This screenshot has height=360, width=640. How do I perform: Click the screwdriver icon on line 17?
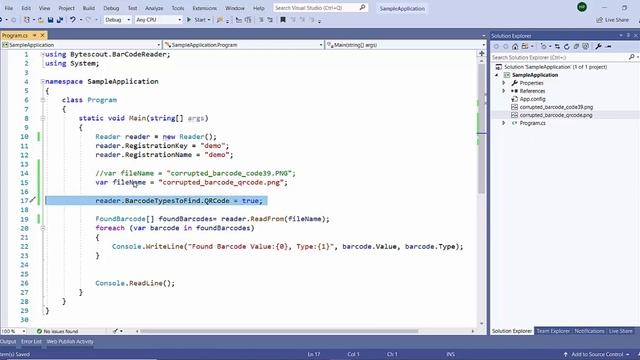pos(33,200)
